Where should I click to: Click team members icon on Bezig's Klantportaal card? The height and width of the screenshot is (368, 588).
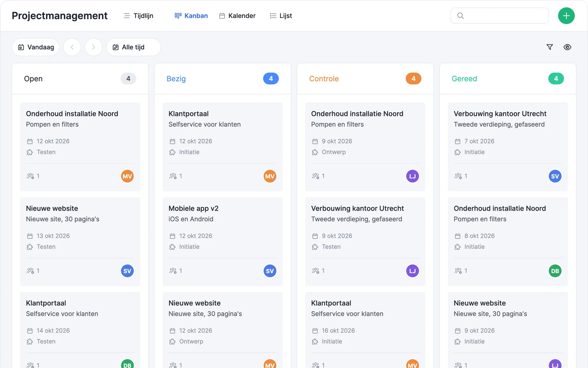[x=173, y=176]
